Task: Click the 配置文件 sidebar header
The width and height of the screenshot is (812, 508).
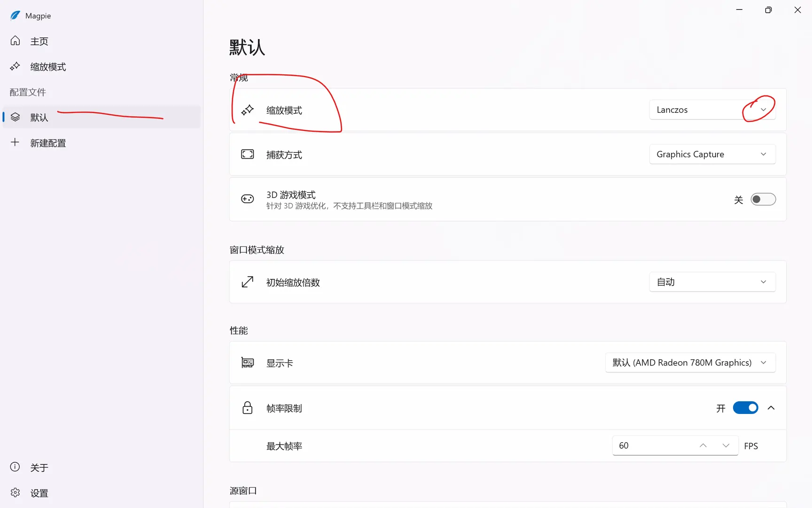Action: click(28, 92)
